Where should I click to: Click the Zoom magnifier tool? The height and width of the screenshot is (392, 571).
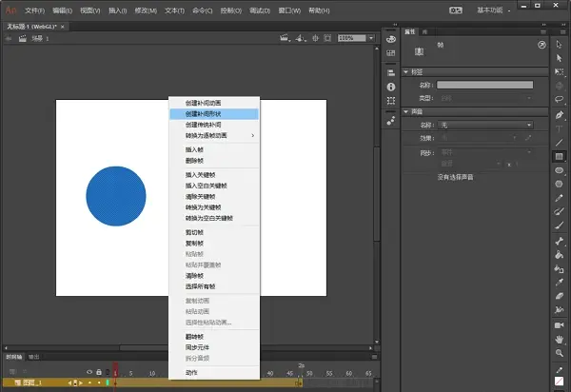pyautogui.click(x=560, y=352)
